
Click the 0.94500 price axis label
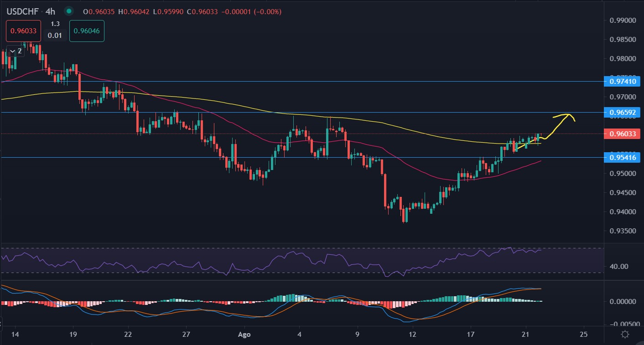(623, 192)
